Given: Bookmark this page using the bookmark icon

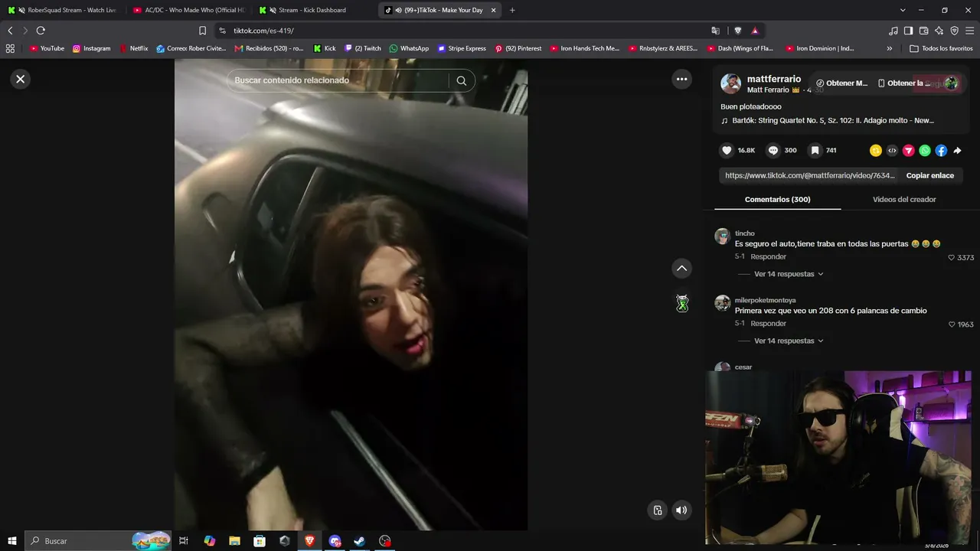Looking at the screenshot, I should click(202, 31).
